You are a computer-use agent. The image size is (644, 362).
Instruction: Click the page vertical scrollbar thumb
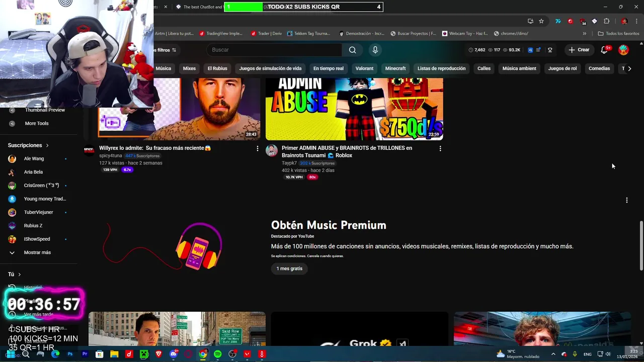click(x=641, y=246)
